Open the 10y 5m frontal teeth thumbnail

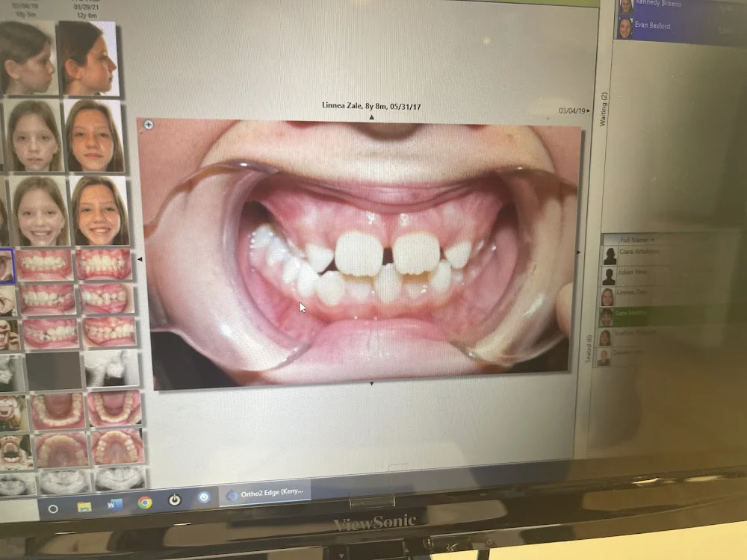point(44,264)
